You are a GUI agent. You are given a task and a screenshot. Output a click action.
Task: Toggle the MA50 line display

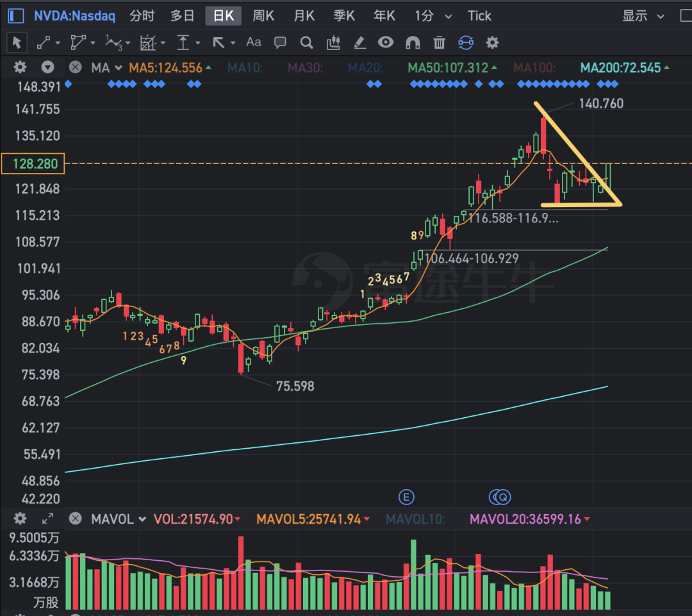point(452,67)
